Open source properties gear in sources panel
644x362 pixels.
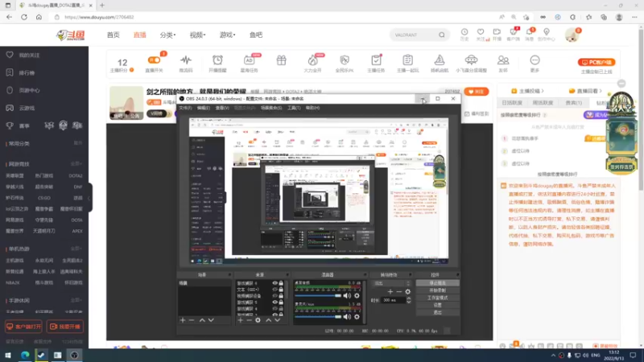click(x=258, y=320)
